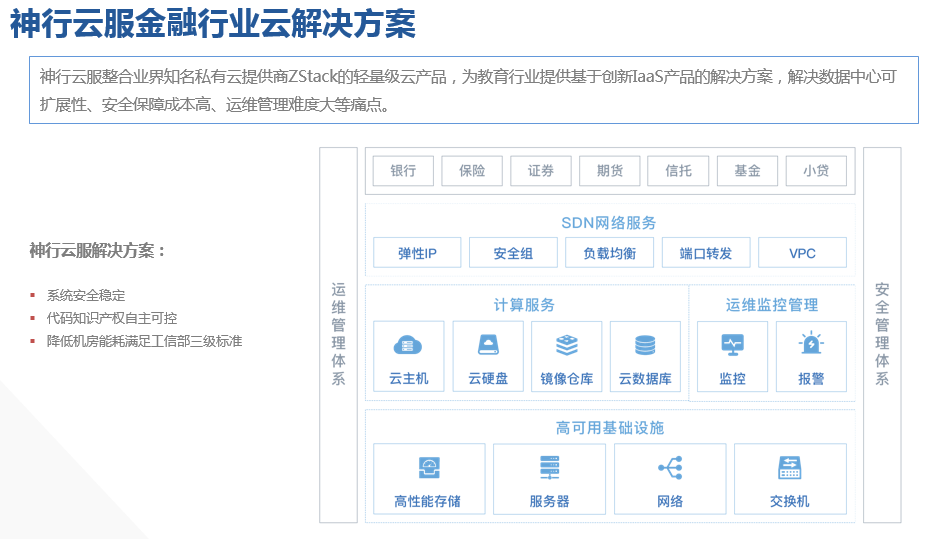940x539 pixels.
Task: Select the 保险 industry button
Action: (x=472, y=171)
